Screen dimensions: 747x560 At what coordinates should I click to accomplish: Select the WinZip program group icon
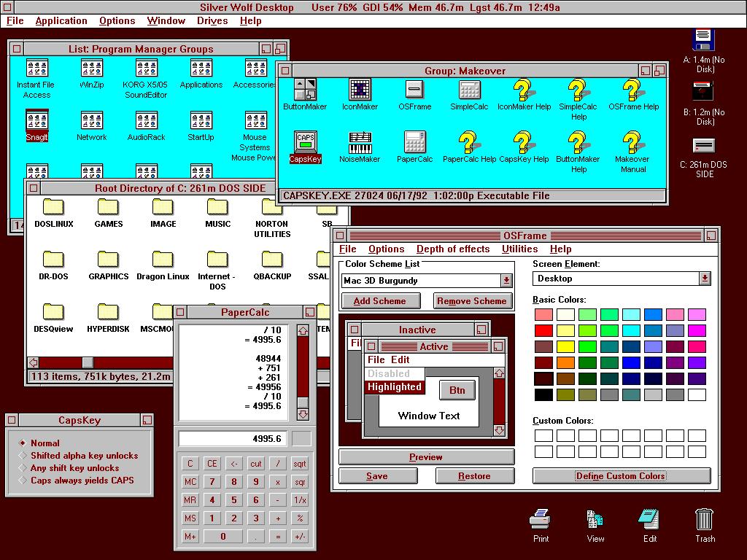coord(92,69)
